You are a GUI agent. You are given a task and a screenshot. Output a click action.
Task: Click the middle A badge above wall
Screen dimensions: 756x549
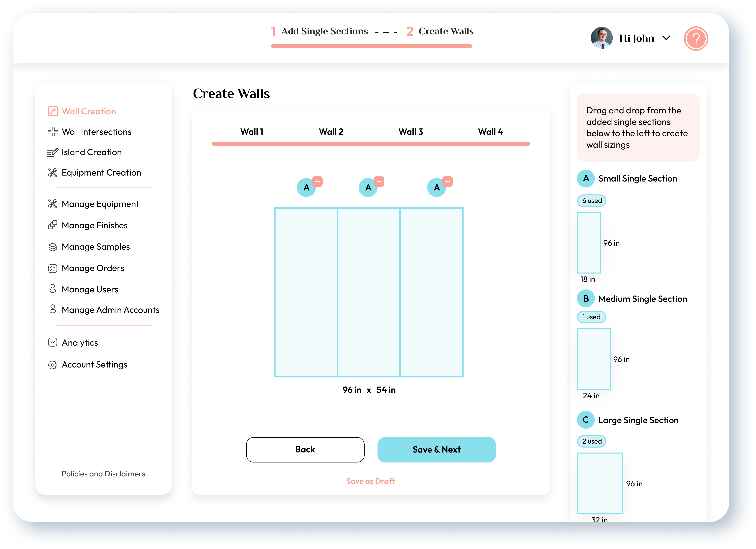click(x=368, y=188)
